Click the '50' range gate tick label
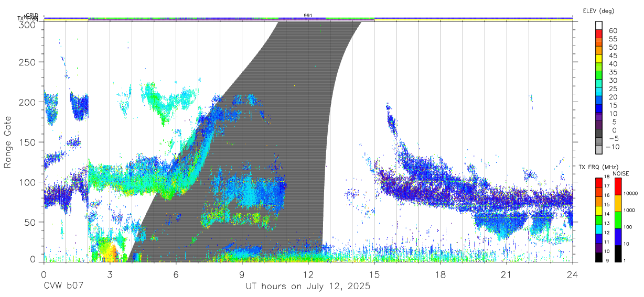Viewport: 644px width, 297px height. 30,222
